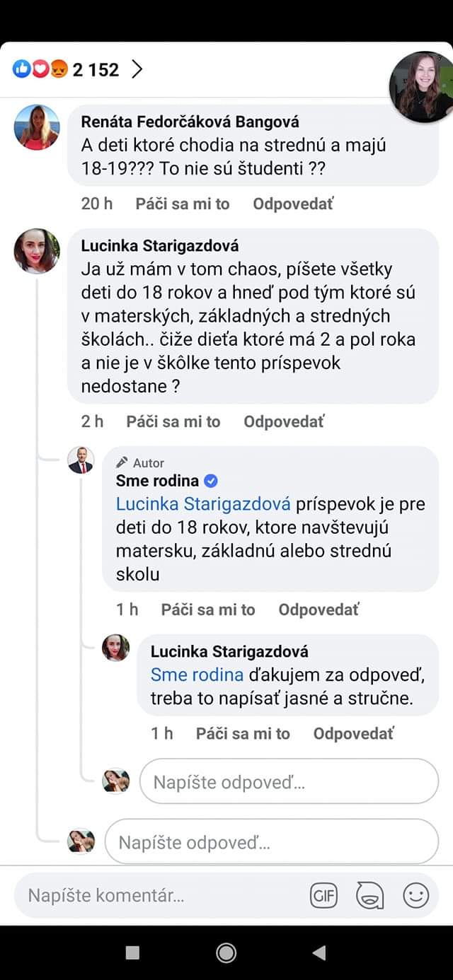Open the floating chat head bubble
Screen dimensions: 453x980
[x=423, y=85]
